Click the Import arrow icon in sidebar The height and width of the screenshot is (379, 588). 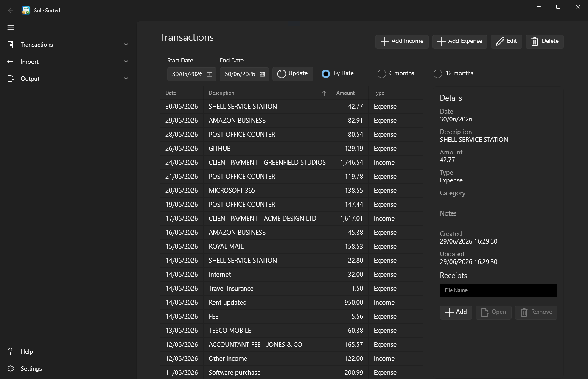11,62
